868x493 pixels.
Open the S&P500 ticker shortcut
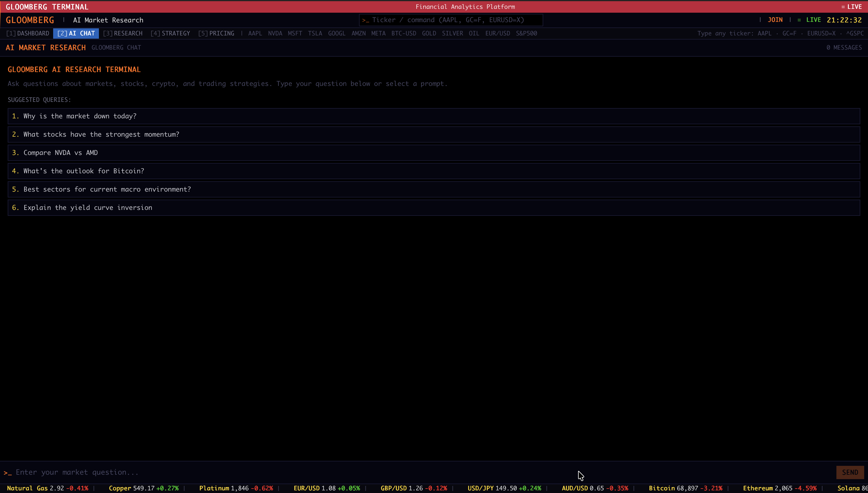click(x=526, y=33)
